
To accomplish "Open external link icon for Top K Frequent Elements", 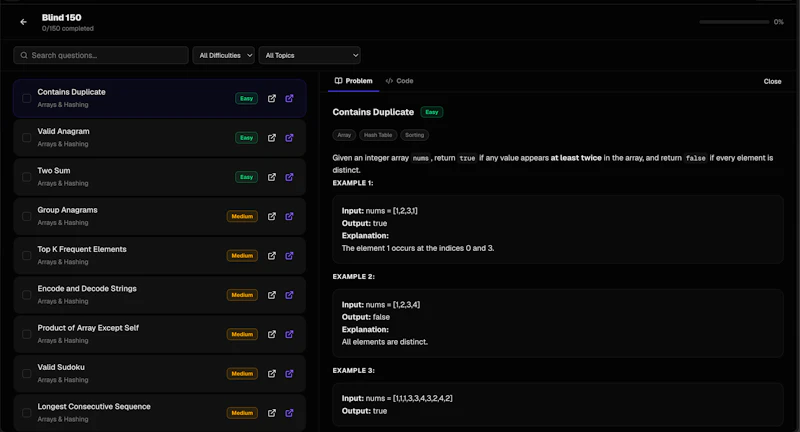I will point(272,256).
